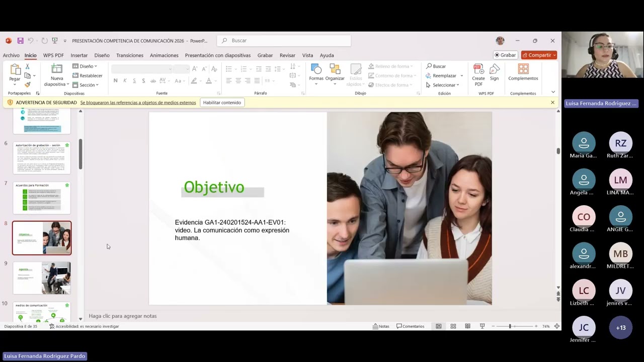Increase font size with the larger A
The height and width of the screenshot is (362, 644).
[x=196, y=69]
